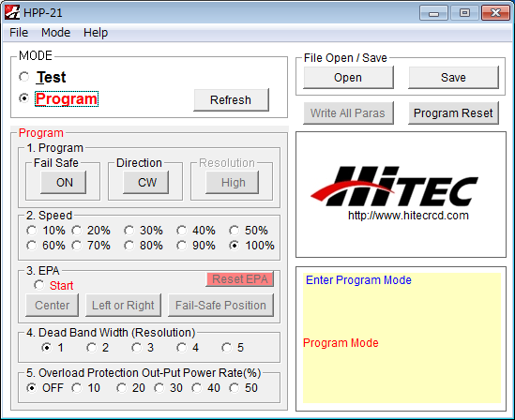Set speed to 30%
The height and width of the screenshot is (420, 515).
click(x=129, y=231)
